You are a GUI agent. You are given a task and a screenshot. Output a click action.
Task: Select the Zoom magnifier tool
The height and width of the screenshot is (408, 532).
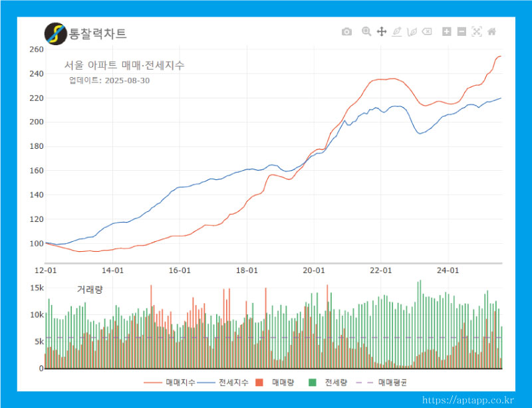(366, 32)
